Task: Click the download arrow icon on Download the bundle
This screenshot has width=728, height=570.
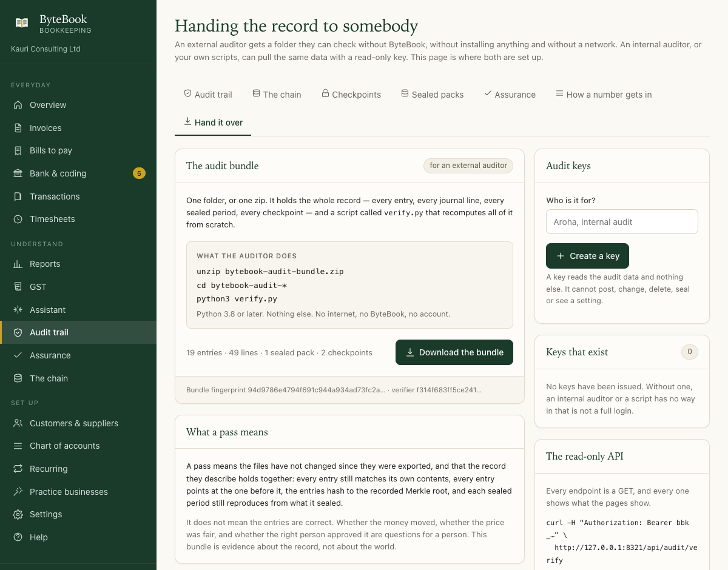Action: 410,352
